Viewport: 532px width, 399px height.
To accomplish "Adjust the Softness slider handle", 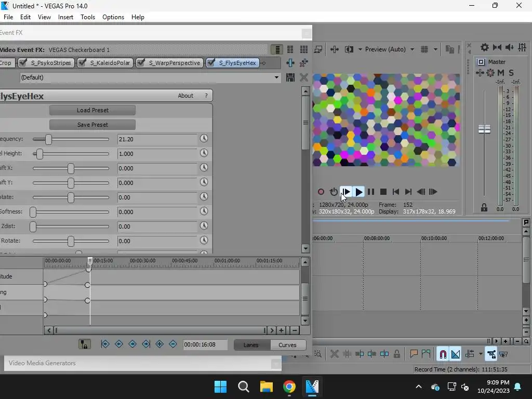I will (x=33, y=212).
